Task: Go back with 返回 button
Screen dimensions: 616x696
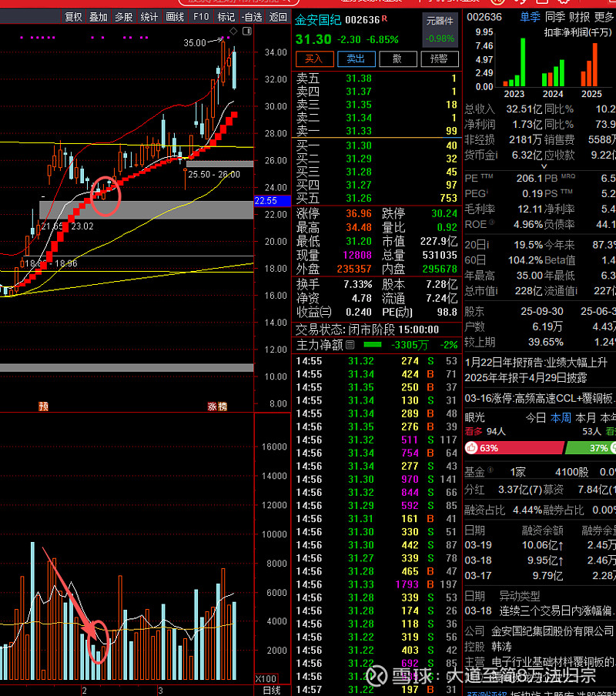Action: click(278, 17)
